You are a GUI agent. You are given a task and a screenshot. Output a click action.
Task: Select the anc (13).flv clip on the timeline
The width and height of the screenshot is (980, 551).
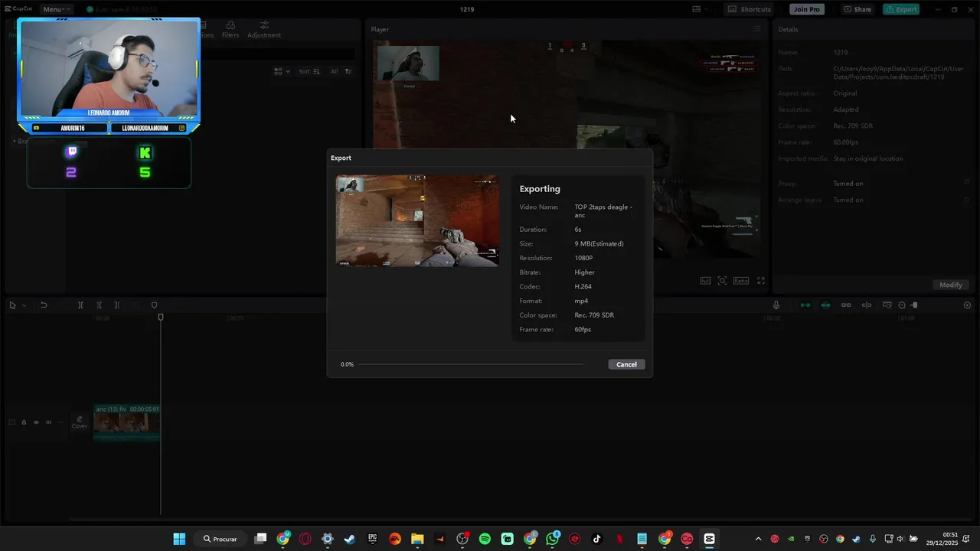[x=127, y=423]
